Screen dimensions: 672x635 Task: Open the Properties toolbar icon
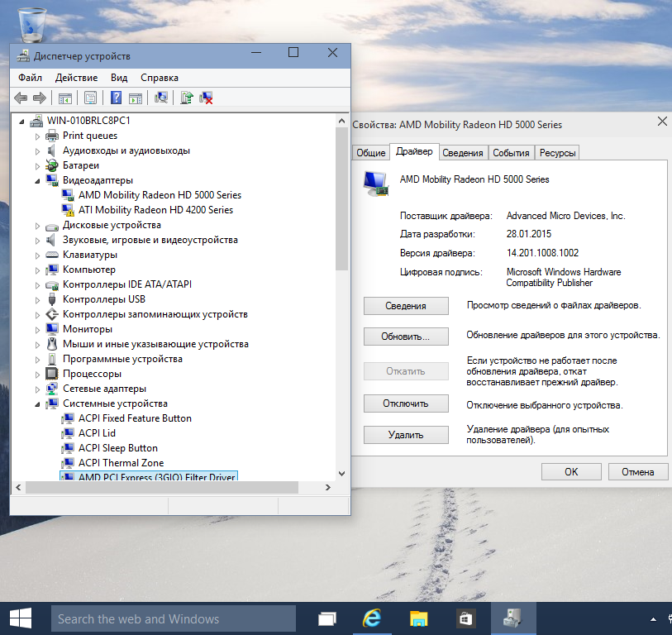coord(90,98)
